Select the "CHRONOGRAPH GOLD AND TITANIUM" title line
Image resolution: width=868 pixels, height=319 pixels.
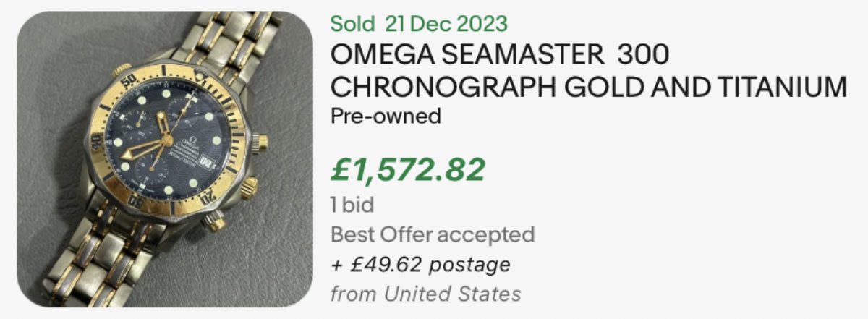point(588,87)
